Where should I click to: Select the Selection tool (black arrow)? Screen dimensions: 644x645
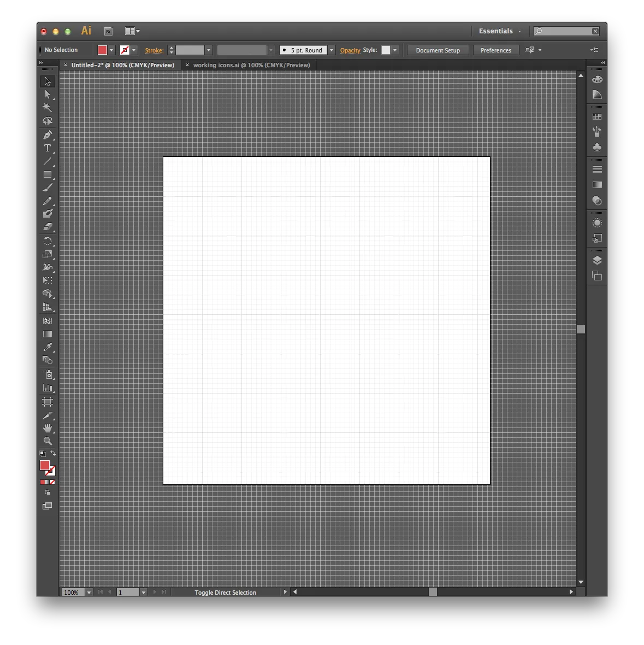(x=48, y=81)
